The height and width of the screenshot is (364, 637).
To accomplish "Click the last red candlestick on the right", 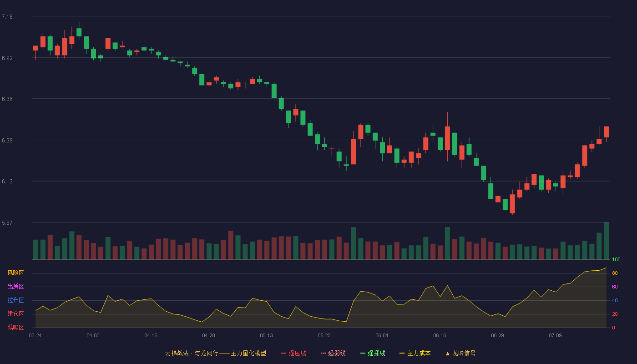I will [606, 132].
